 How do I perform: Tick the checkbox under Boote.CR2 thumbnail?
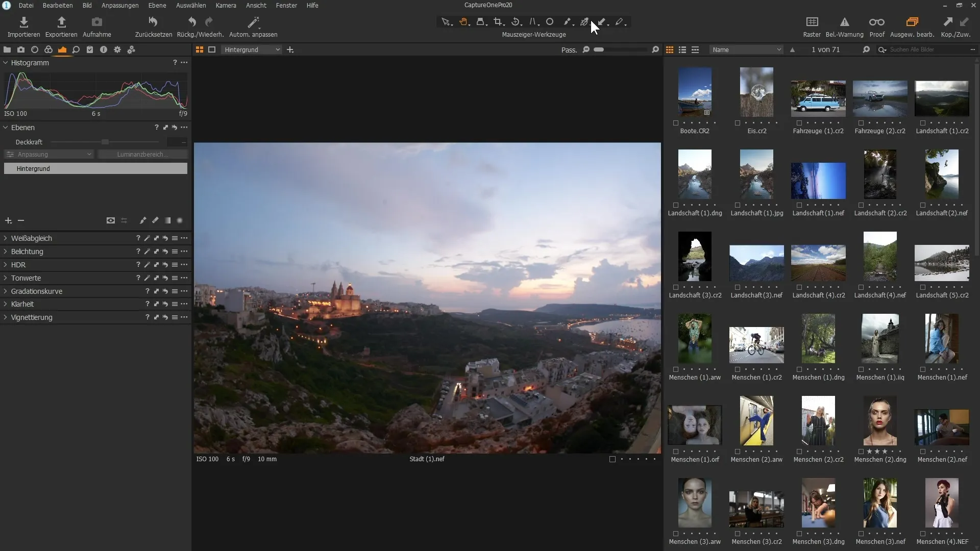[x=676, y=123]
